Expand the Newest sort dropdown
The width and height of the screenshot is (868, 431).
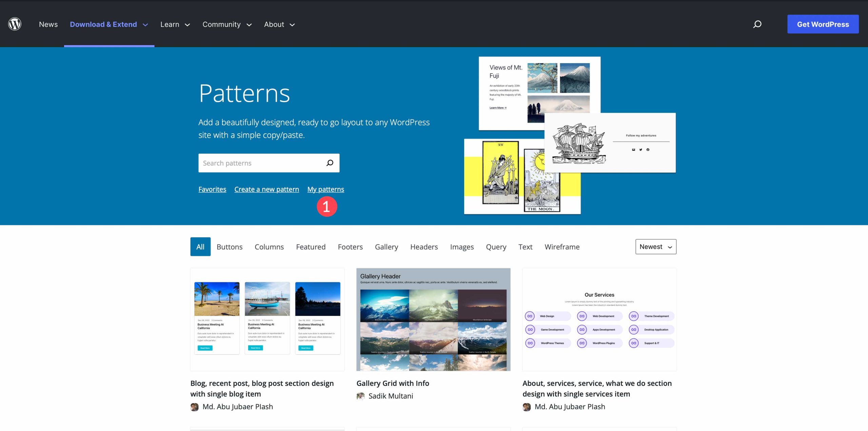[655, 246]
